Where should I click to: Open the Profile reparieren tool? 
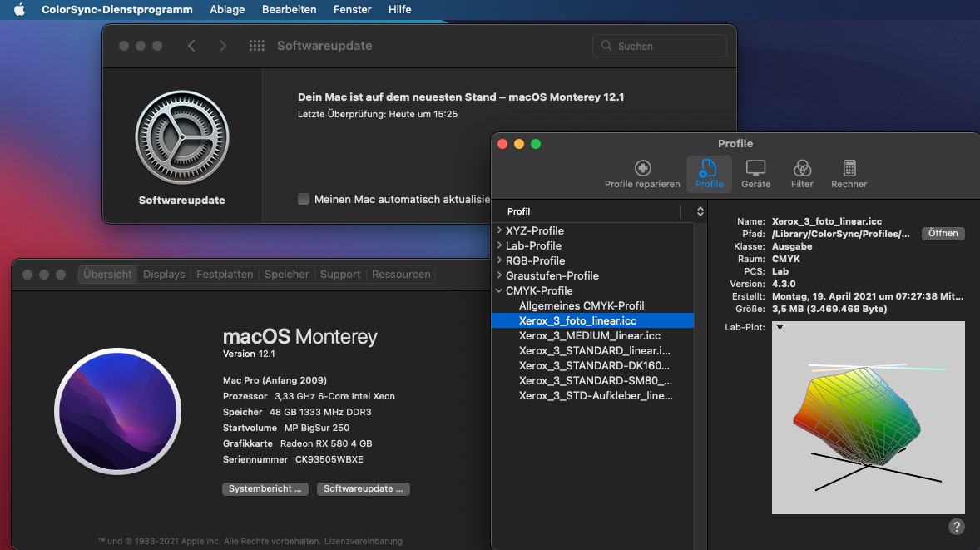coord(642,174)
